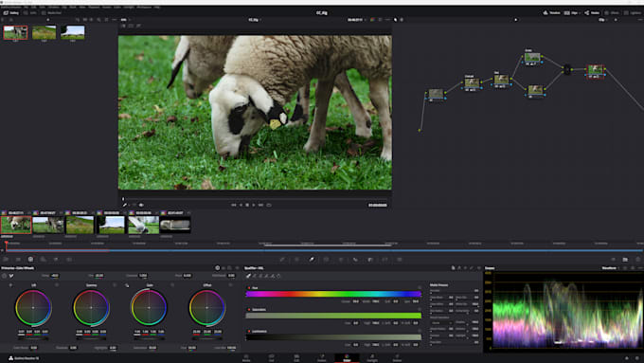Toggle the Nodes panel button
Screen dimensions: 644x363
click(592, 12)
